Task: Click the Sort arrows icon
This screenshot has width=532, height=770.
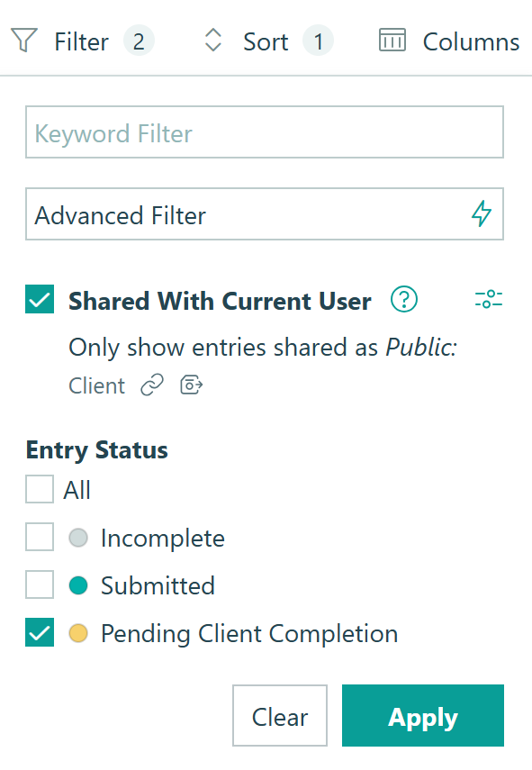Action: click(213, 41)
